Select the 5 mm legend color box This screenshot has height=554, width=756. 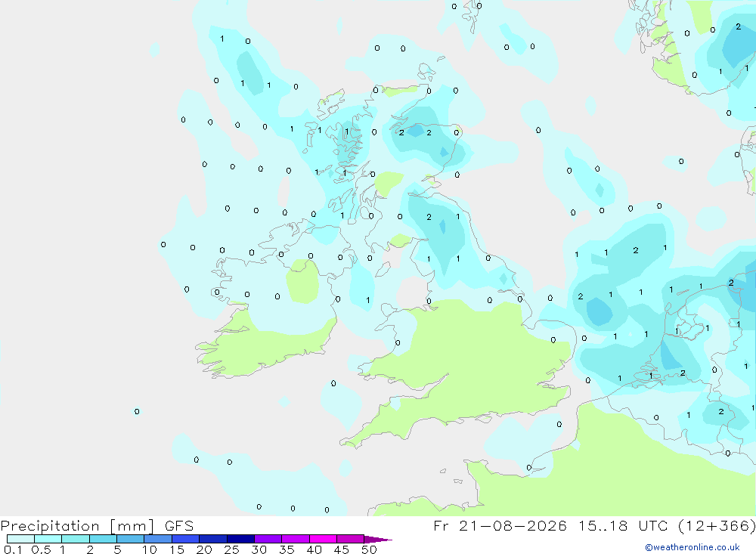130,539
